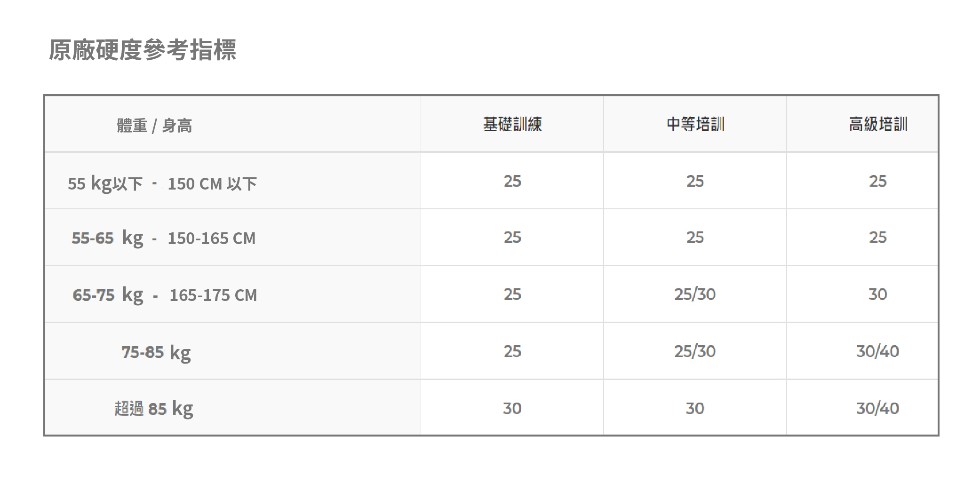Select the 中等培訓 column header

695,124
